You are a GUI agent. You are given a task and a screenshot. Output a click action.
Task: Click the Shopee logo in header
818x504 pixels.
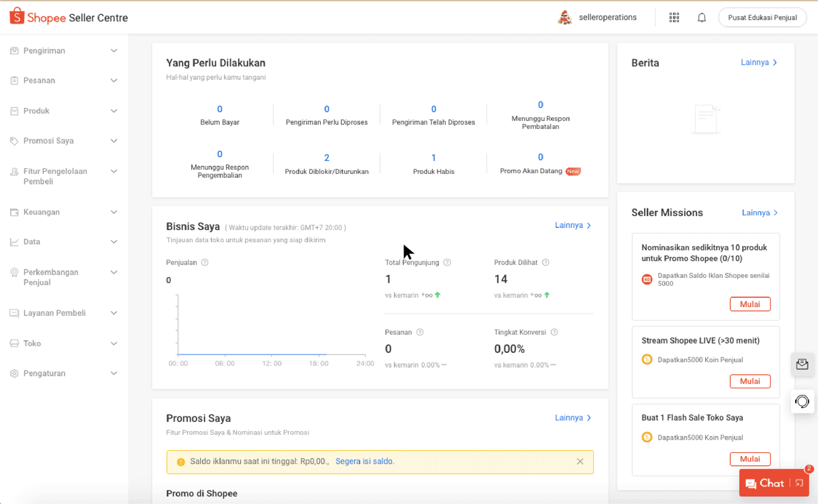69,17
